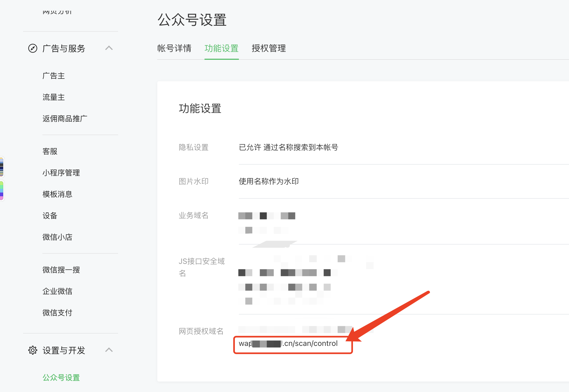Viewport: 569px width, 392px height.
Task: Go to the 微信支付 section
Action: (57, 313)
